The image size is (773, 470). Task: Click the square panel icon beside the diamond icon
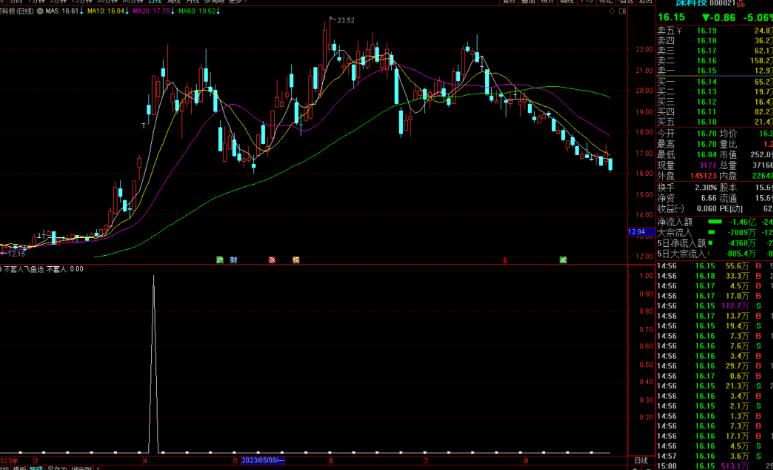622,11
